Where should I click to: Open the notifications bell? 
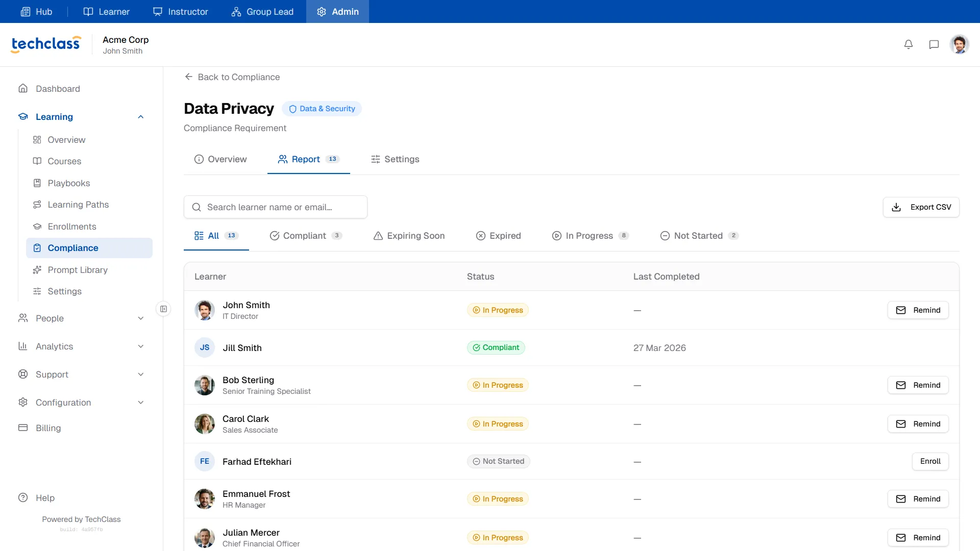pos(909,44)
